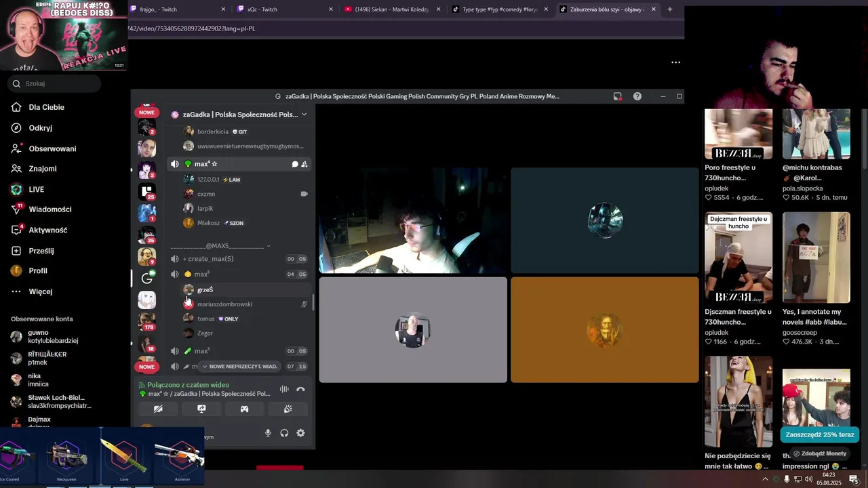Viewport: 868px width, 488px height.
Task: Go to Obserwowani in TikTok sidebar
Action: tap(52, 148)
